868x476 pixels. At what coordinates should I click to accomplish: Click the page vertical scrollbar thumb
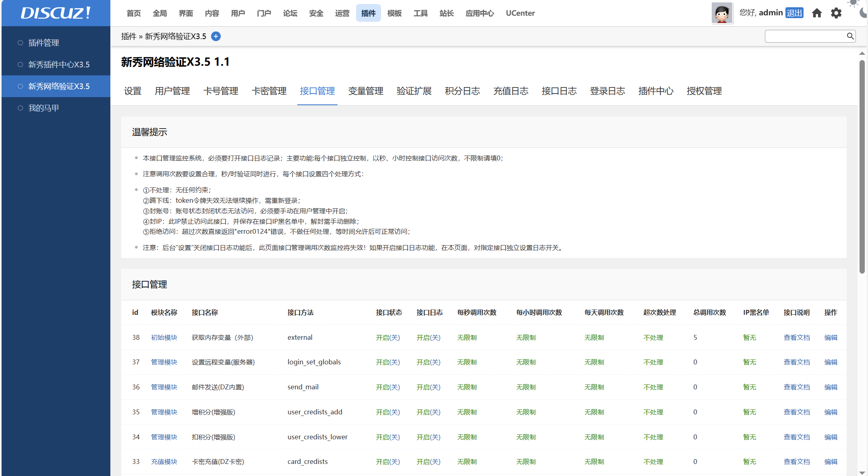862,166
